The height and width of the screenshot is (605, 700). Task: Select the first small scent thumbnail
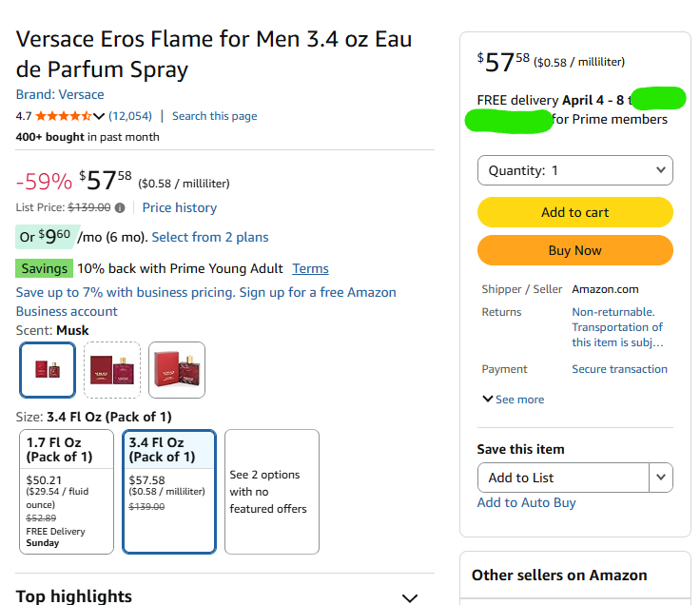(x=48, y=370)
